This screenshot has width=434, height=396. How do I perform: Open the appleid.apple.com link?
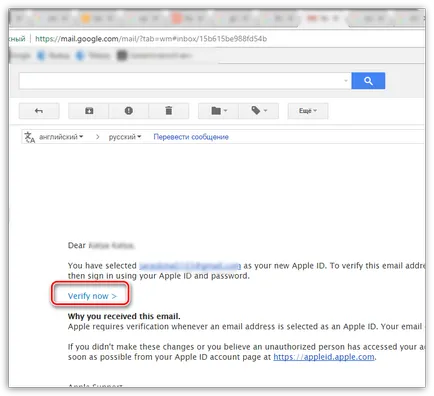point(324,357)
